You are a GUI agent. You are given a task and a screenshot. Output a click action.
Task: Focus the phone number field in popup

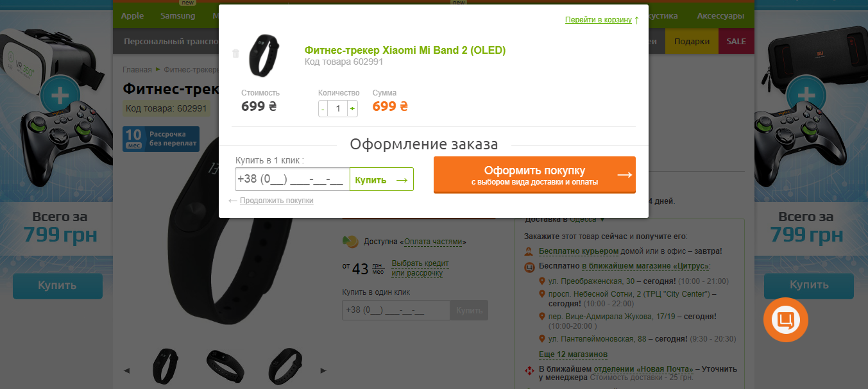coord(293,179)
